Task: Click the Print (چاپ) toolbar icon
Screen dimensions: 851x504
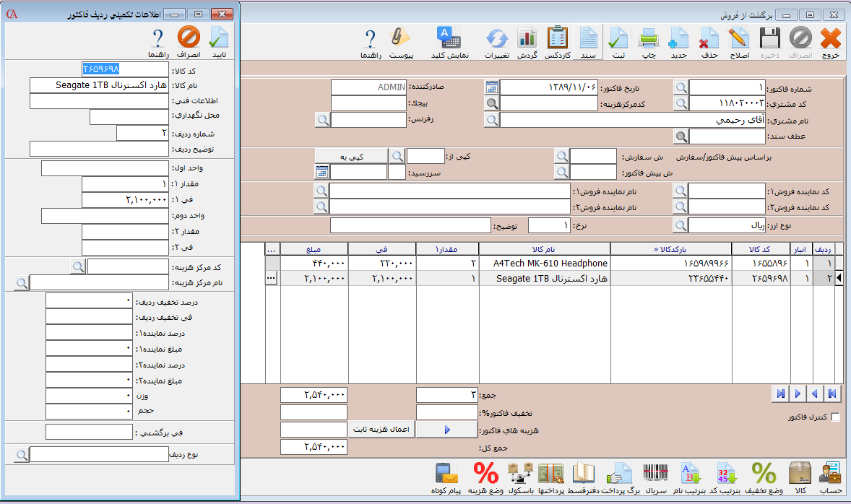Action: coord(649,43)
